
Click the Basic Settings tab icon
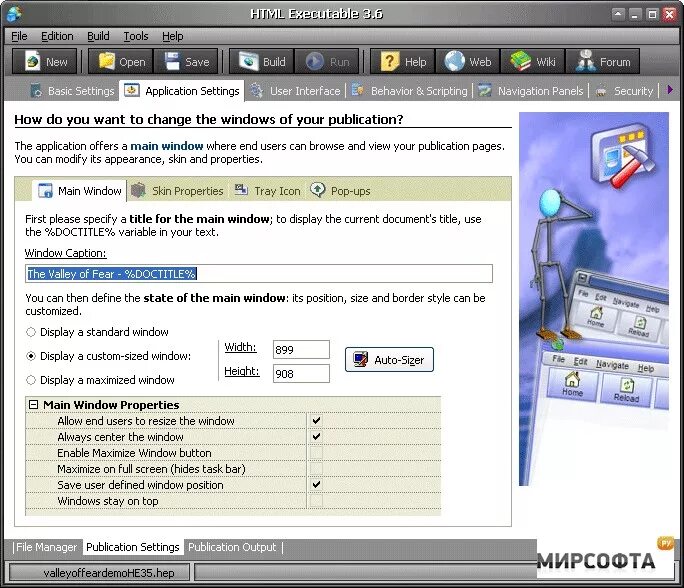[36, 91]
